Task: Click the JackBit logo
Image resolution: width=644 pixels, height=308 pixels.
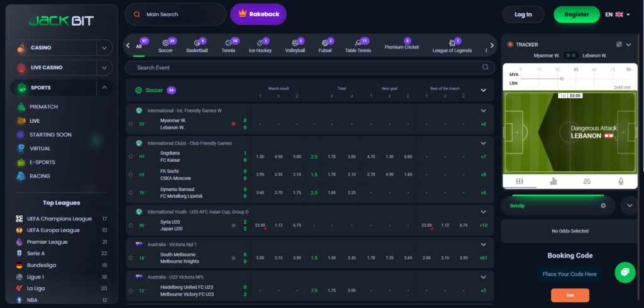Action: (61, 21)
